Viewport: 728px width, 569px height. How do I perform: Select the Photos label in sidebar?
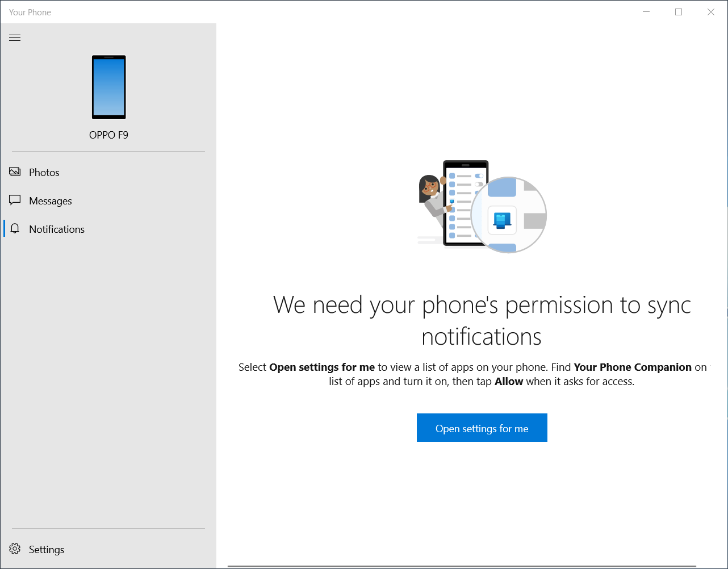44,173
